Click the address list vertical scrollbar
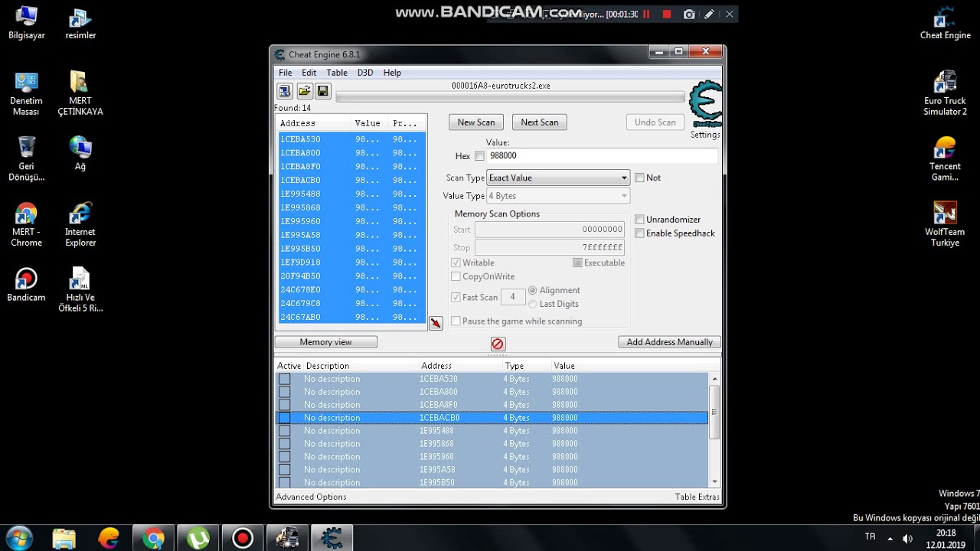 coord(715,411)
